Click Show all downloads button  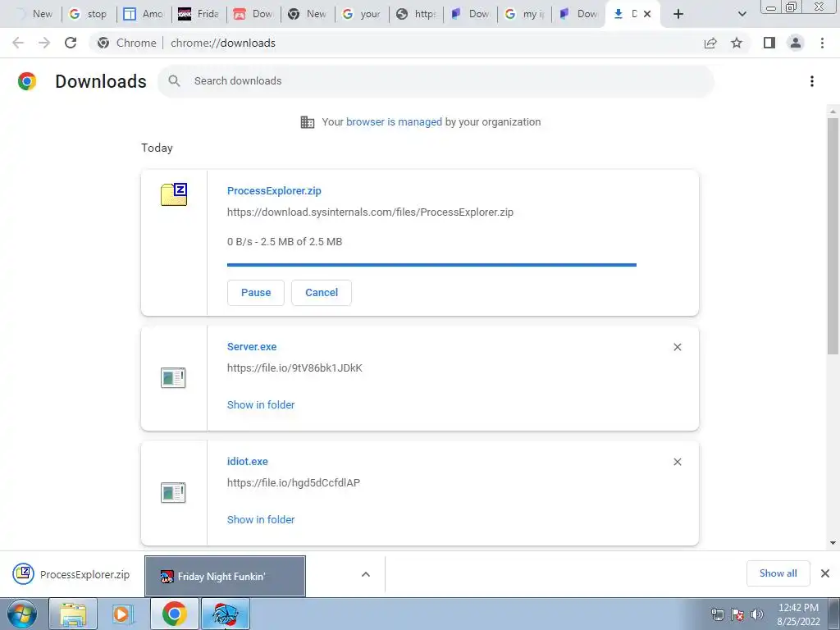click(x=778, y=573)
